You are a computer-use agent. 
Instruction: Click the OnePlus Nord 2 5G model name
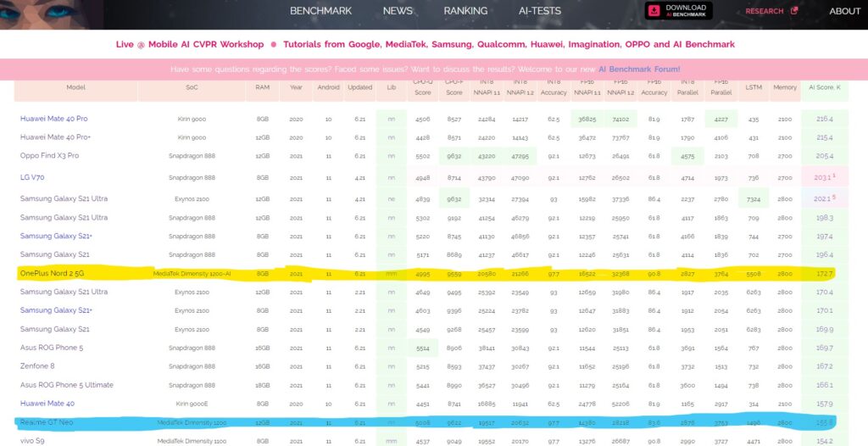pyautogui.click(x=52, y=273)
